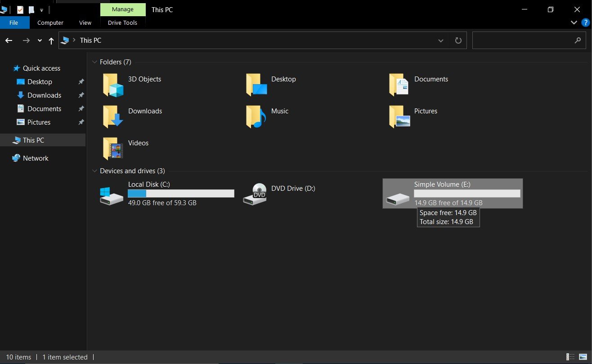Open the Recent locations dropdown arrow
The width and height of the screenshot is (592, 364).
pos(40,41)
